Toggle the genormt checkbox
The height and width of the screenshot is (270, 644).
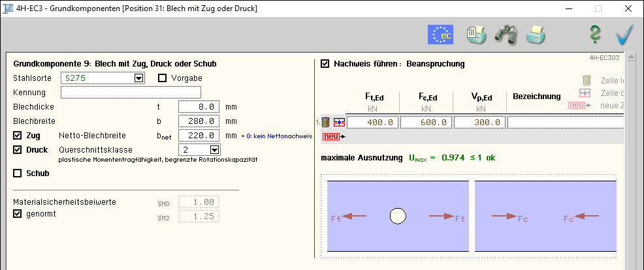(x=18, y=213)
